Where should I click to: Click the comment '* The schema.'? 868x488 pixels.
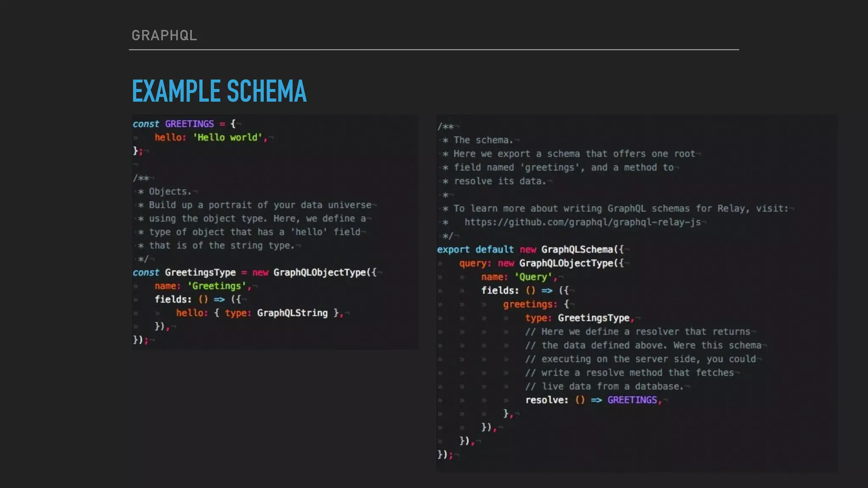coord(478,140)
